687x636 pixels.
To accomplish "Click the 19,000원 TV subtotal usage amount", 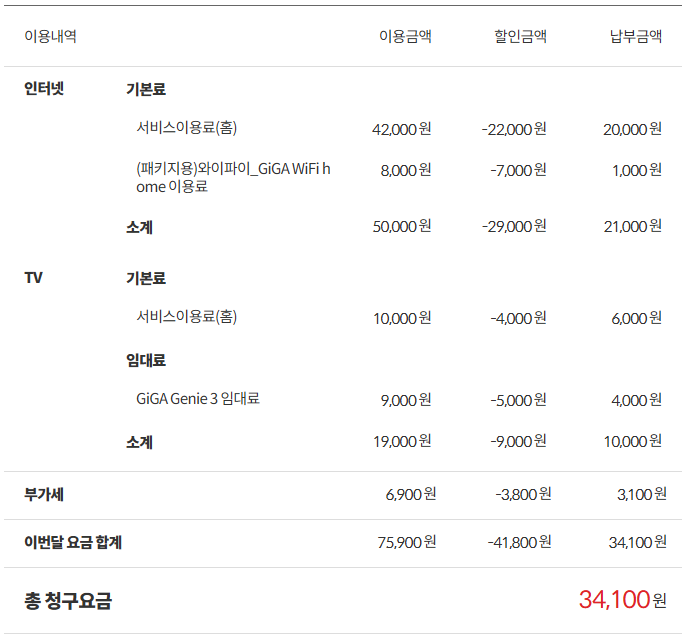I will pyautogui.click(x=401, y=441).
